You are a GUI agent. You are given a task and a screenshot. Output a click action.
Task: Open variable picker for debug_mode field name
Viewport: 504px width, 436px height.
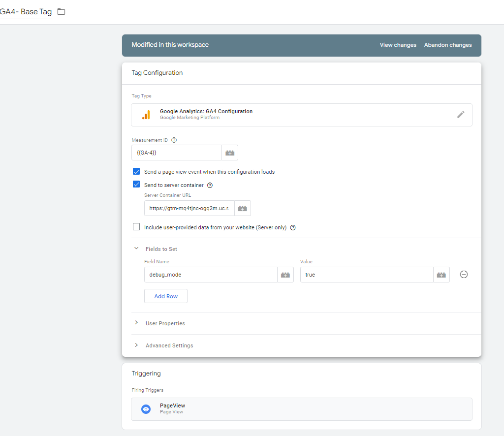[285, 275]
